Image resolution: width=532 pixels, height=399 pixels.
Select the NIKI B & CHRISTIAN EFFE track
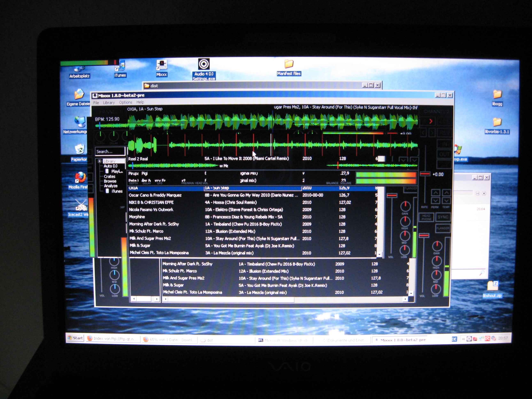tap(252, 202)
